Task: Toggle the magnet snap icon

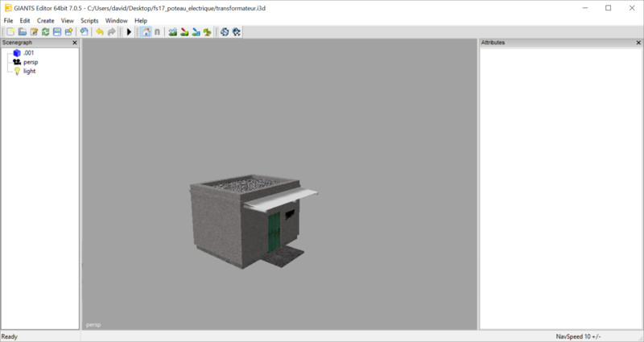Action: [157, 32]
